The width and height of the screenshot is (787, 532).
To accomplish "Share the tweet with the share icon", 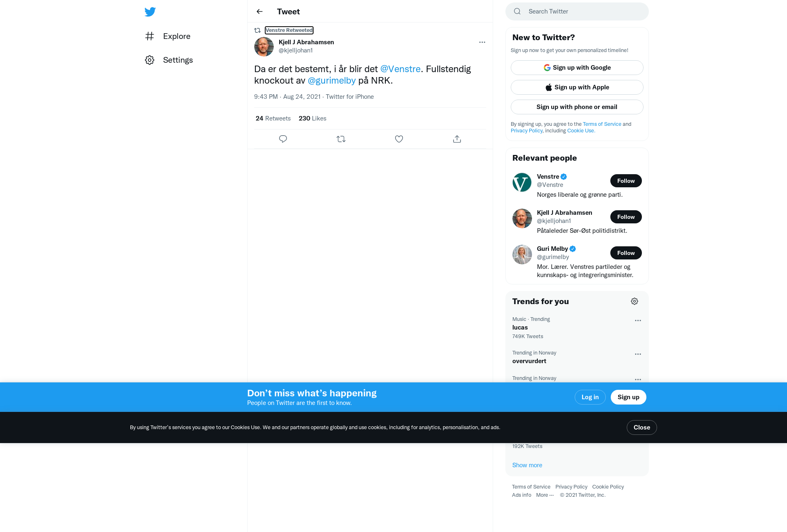I will point(457,139).
